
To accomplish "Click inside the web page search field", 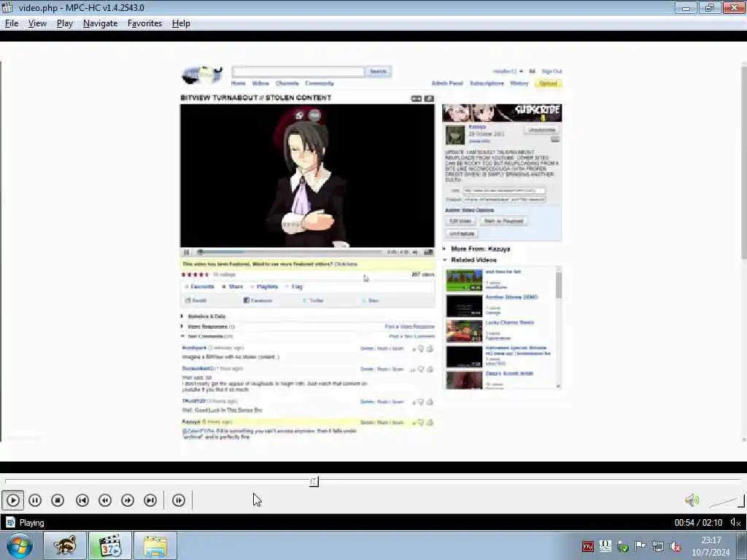I will (298, 71).
